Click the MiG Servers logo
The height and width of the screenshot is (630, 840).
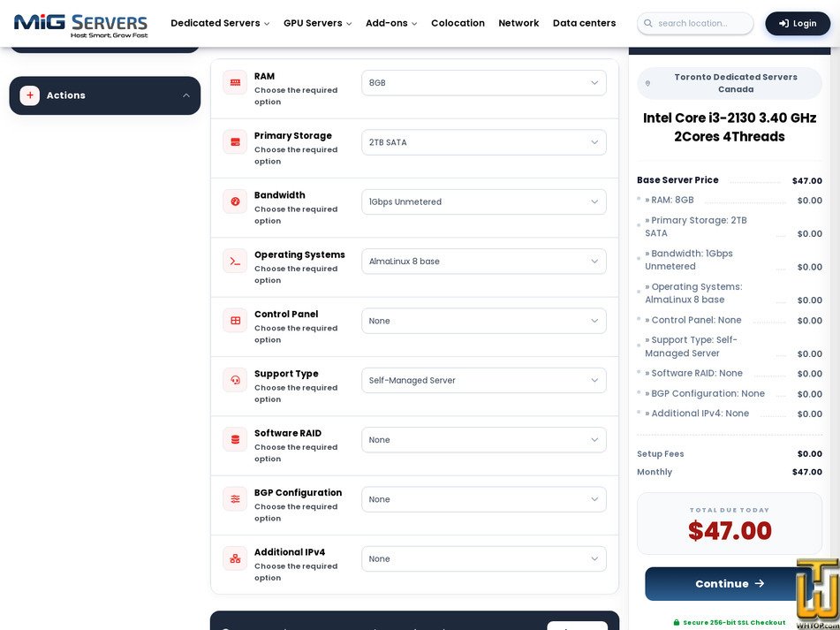click(x=80, y=25)
